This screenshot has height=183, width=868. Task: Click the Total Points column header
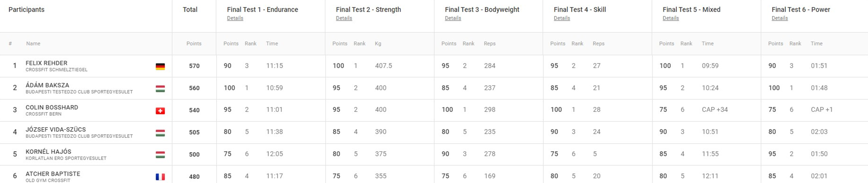pos(194,43)
